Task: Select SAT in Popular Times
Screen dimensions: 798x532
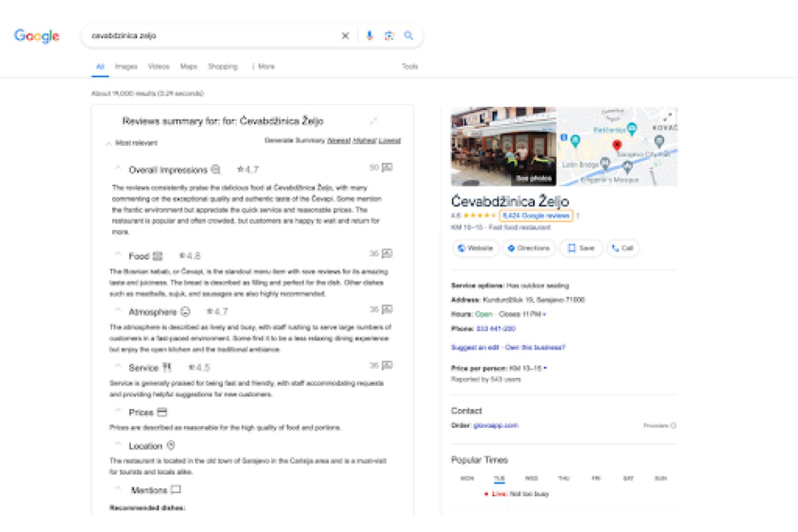Action: click(x=628, y=478)
